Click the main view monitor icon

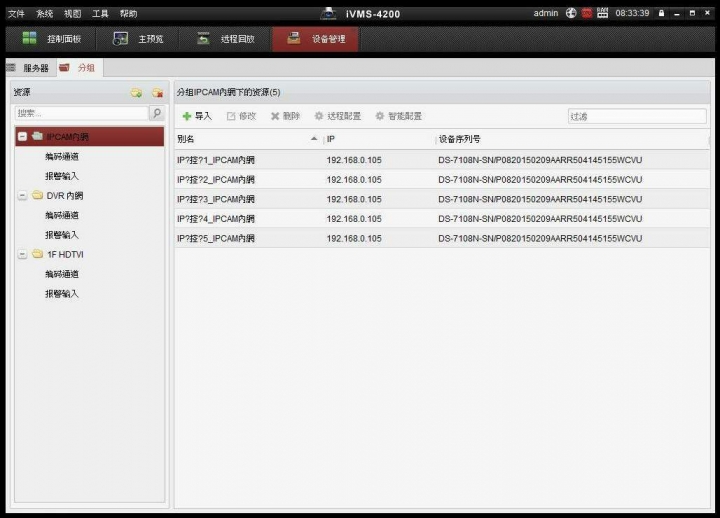click(x=120, y=39)
